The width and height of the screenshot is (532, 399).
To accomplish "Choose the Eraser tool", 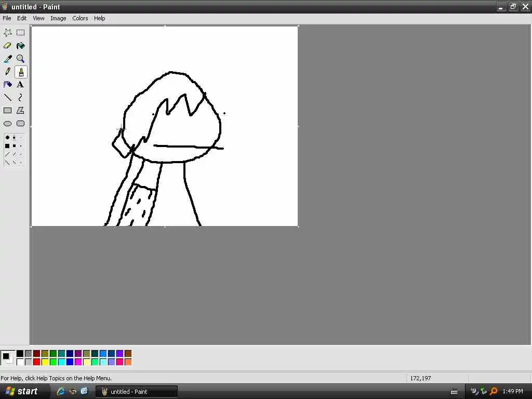I will click(x=7, y=46).
